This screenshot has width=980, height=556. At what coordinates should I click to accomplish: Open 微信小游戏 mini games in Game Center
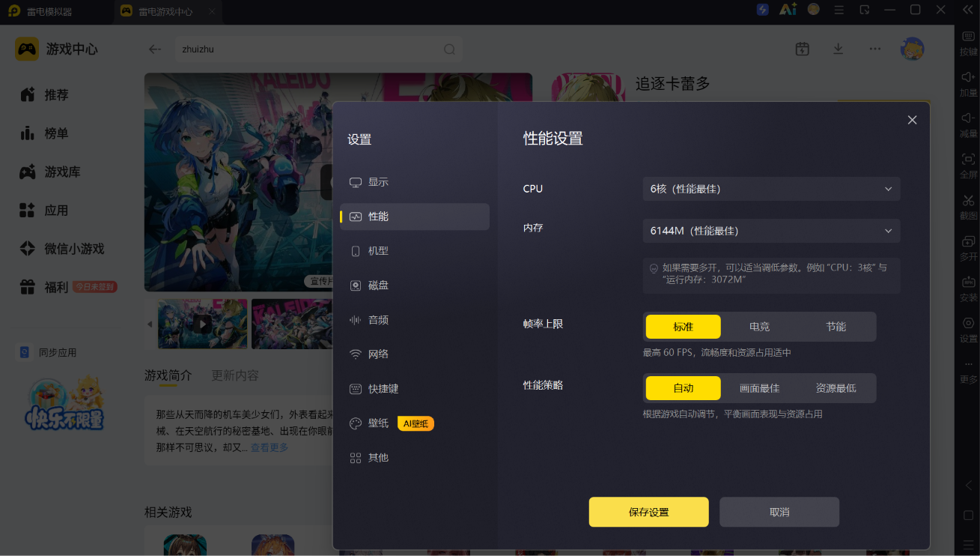pyautogui.click(x=61, y=249)
